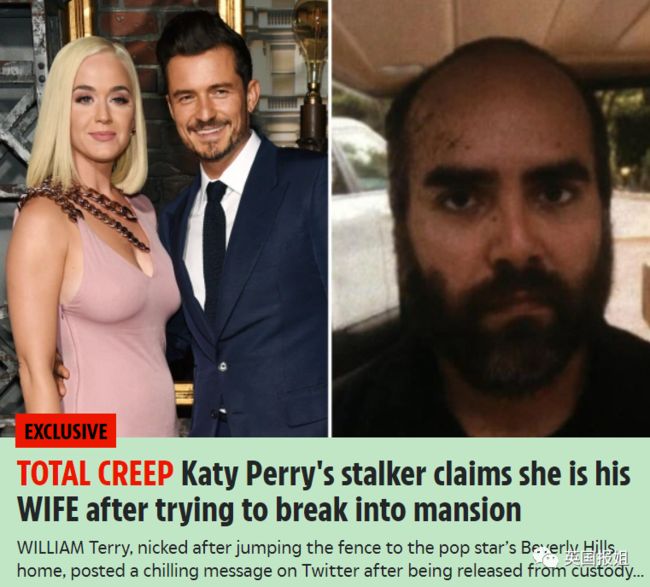Viewport: 650px width, 587px height.
Task: Expand the truncated summary via trailing ellipsis
Action: (x=637, y=574)
